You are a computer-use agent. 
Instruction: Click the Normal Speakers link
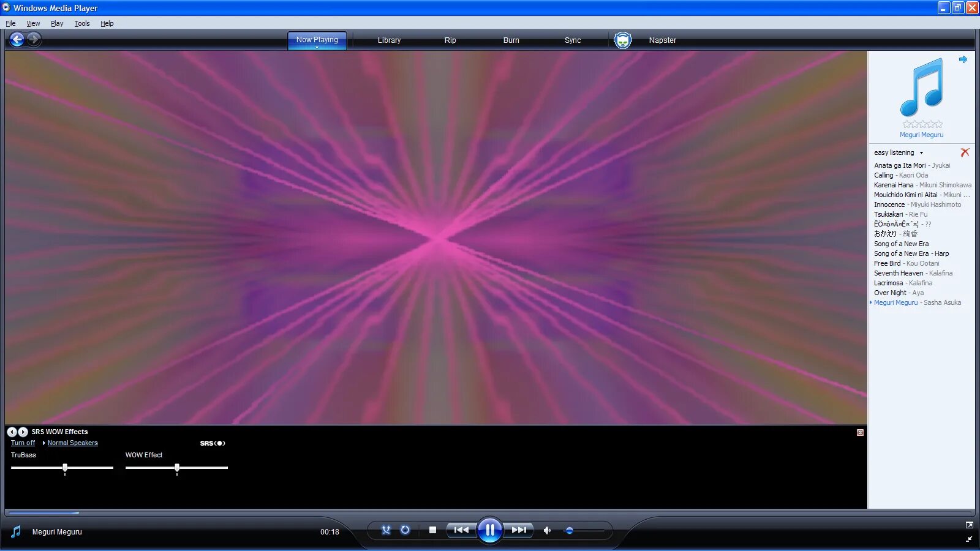tap(73, 443)
